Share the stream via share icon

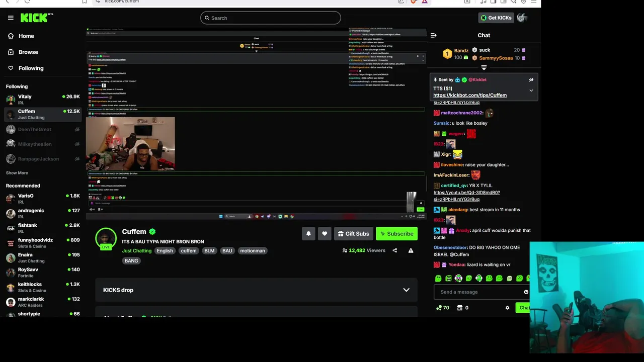394,250
